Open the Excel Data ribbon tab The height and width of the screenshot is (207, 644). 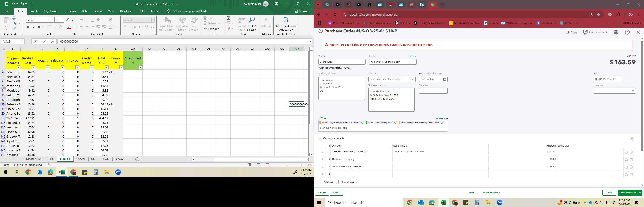[x=85, y=11]
